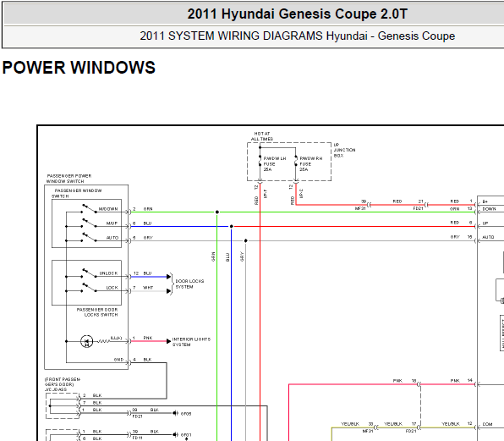Click the 'WHT' wire label at pin 7
The image size is (504, 441).
(x=148, y=288)
